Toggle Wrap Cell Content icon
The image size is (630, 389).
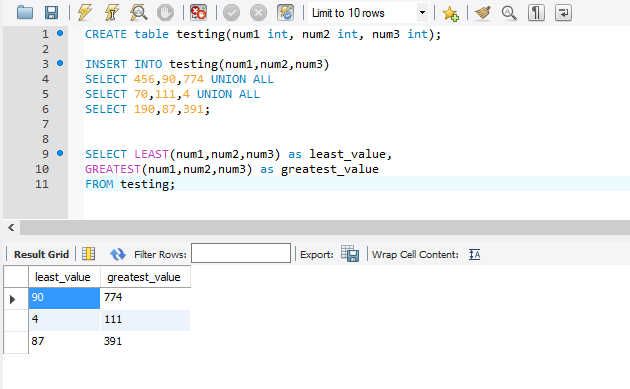[x=475, y=254]
